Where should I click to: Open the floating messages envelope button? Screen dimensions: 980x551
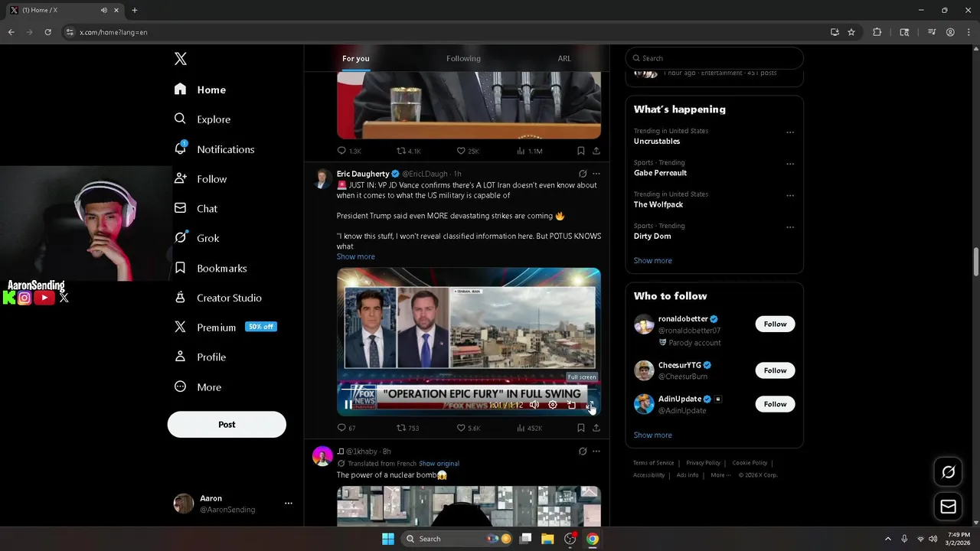click(948, 507)
